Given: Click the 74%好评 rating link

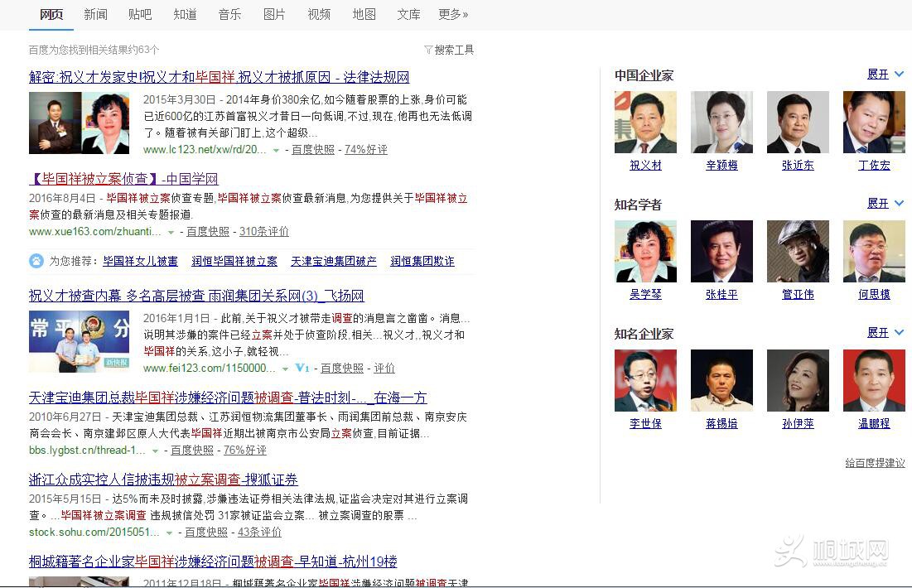Looking at the screenshot, I should [x=365, y=150].
